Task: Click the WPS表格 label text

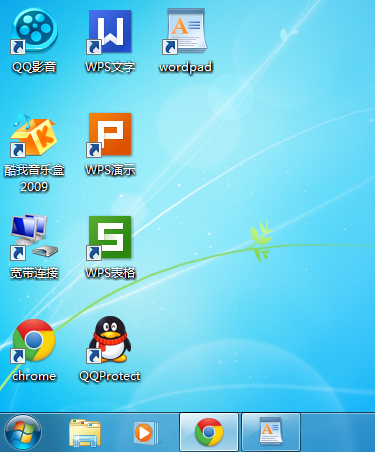Action: coord(110,273)
